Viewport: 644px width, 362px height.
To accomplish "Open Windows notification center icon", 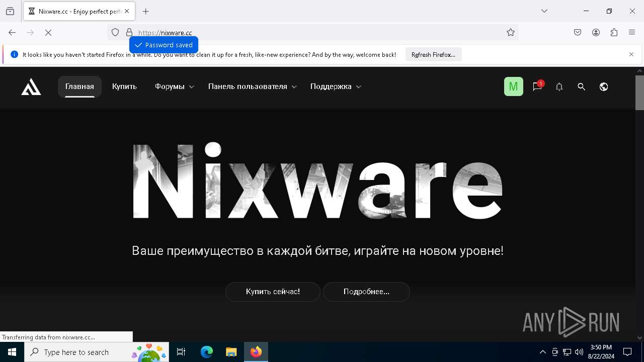I will (627, 352).
